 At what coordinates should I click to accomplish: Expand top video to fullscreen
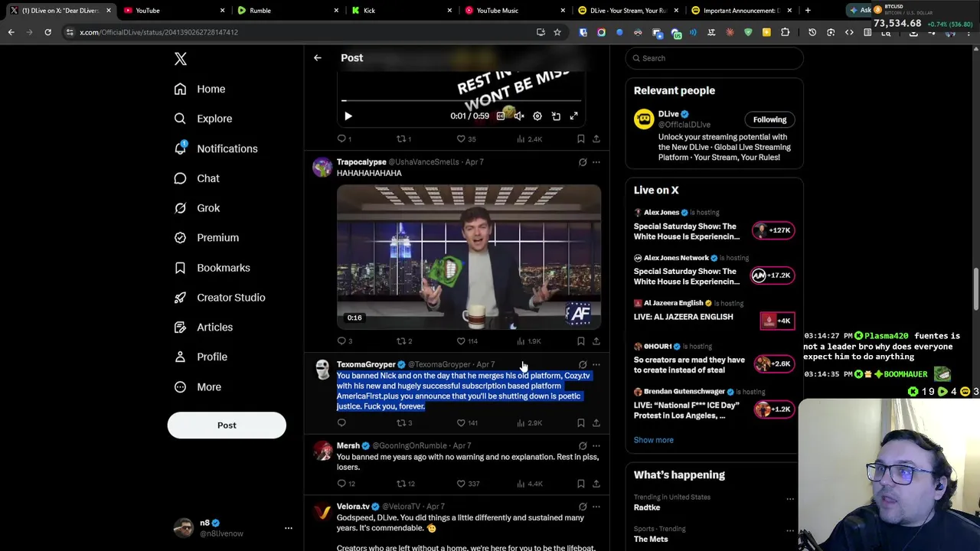click(573, 116)
